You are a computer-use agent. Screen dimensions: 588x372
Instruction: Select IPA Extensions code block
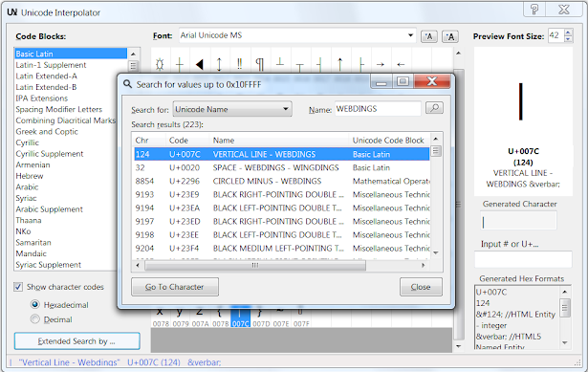point(42,98)
